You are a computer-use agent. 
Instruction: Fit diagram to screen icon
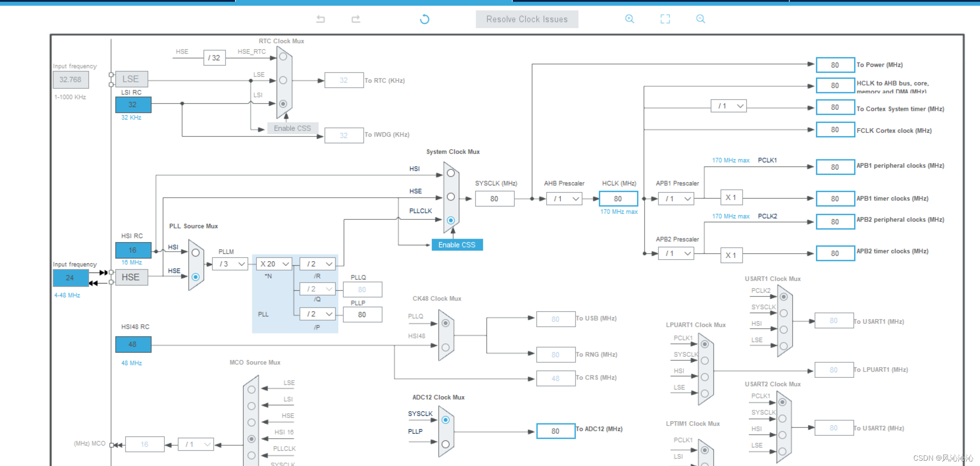(665, 19)
